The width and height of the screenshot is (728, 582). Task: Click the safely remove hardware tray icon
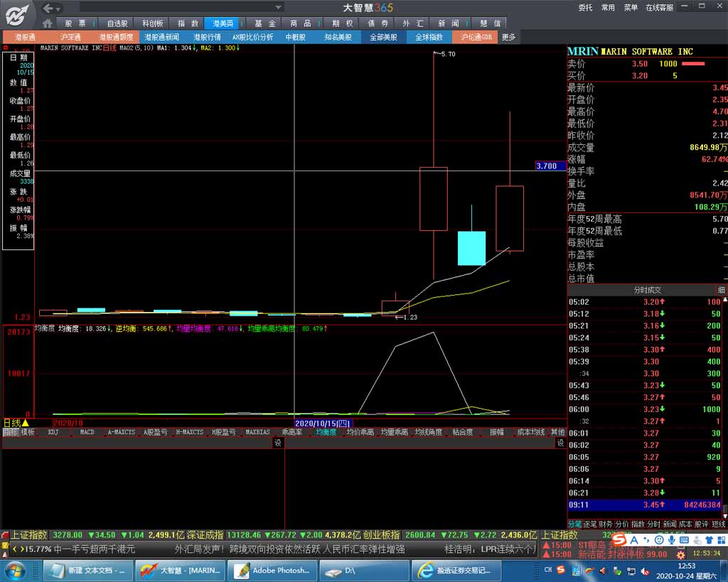pyautogui.click(x=617, y=571)
